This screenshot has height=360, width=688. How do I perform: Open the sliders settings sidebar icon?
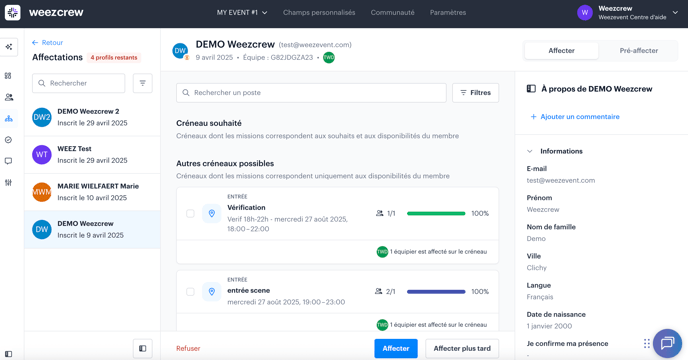click(8, 183)
